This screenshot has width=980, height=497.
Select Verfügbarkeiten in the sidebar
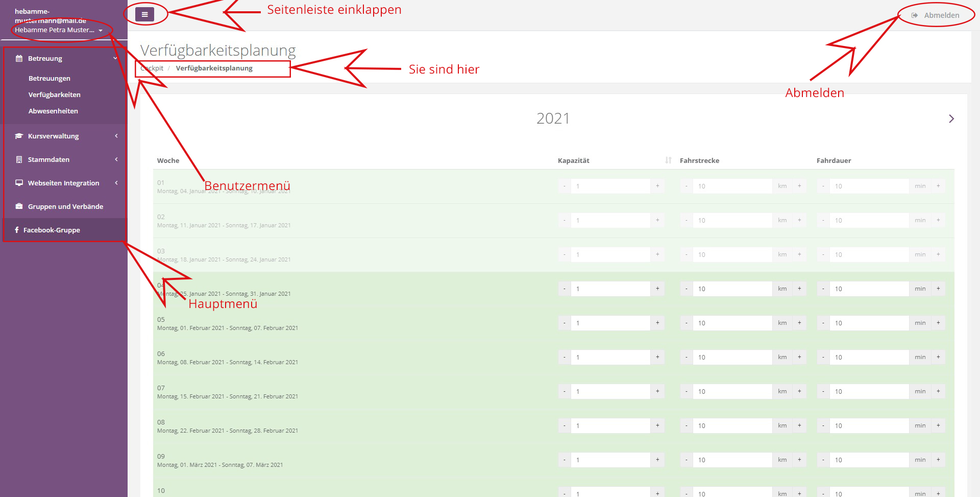coord(54,95)
